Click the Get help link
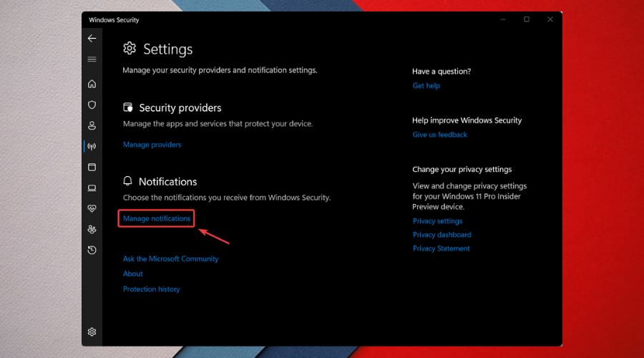 tap(426, 86)
